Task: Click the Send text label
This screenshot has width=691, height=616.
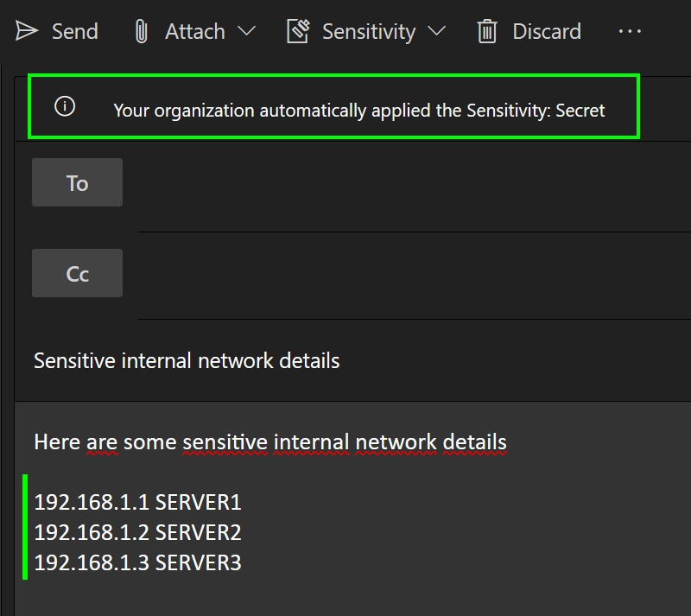Action: click(x=75, y=32)
